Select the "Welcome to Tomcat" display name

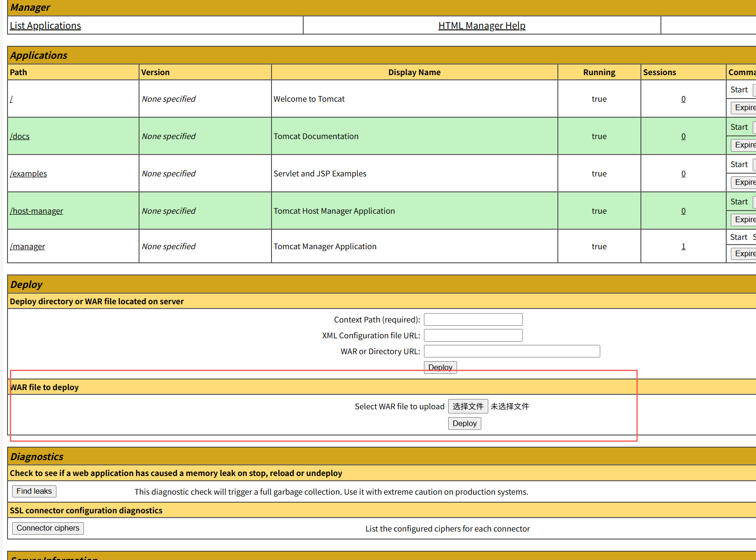coord(309,99)
